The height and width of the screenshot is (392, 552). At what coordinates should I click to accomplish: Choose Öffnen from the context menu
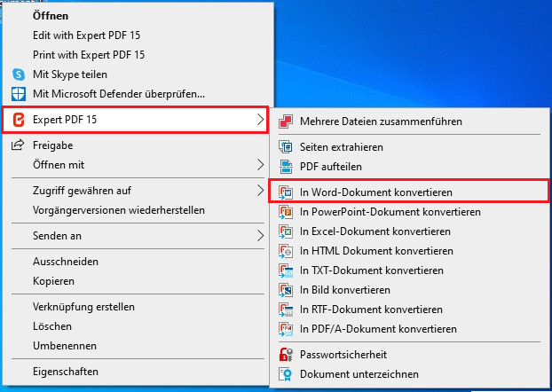click(x=51, y=16)
